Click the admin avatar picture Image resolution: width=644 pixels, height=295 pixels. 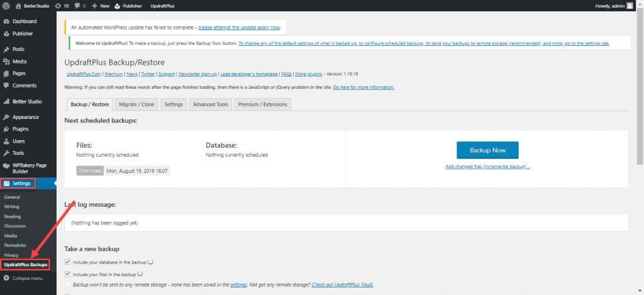coord(630,6)
